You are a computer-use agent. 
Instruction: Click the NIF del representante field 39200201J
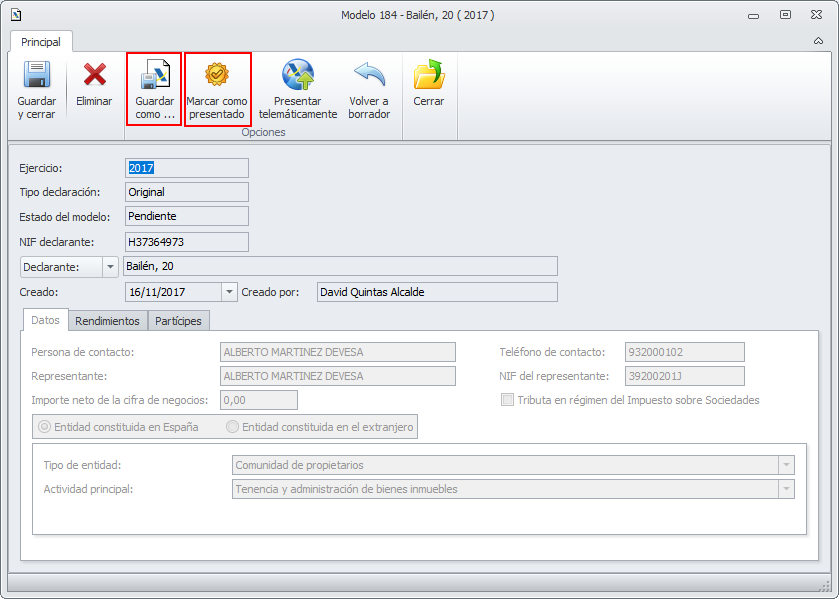(x=685, y=376)
